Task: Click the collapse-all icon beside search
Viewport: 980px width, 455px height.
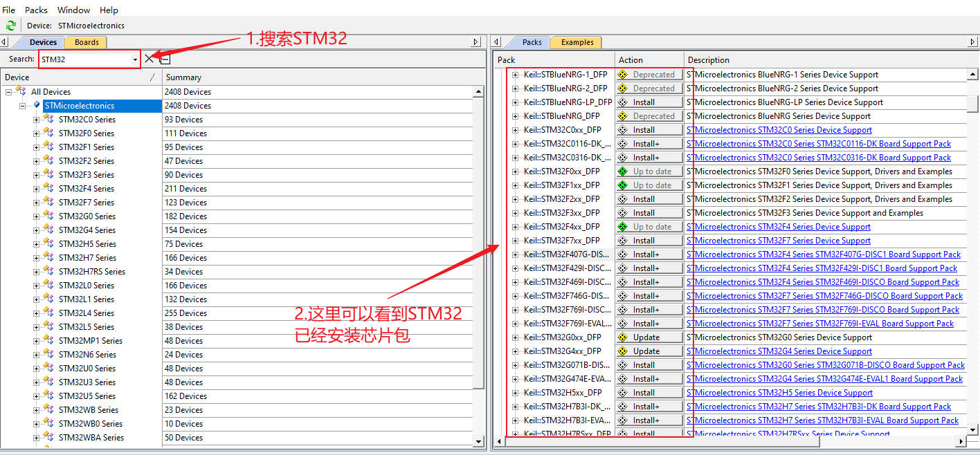Action: point(165,59)
